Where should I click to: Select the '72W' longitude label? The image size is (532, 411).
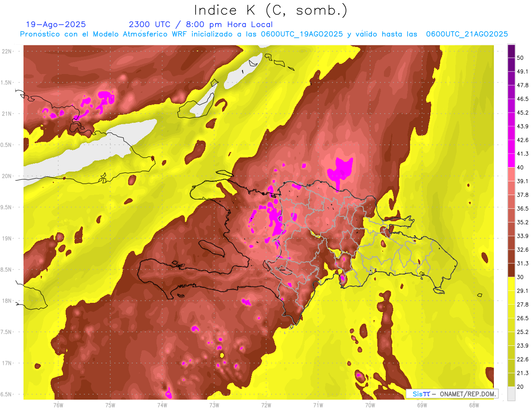click(x=266, y=405)
